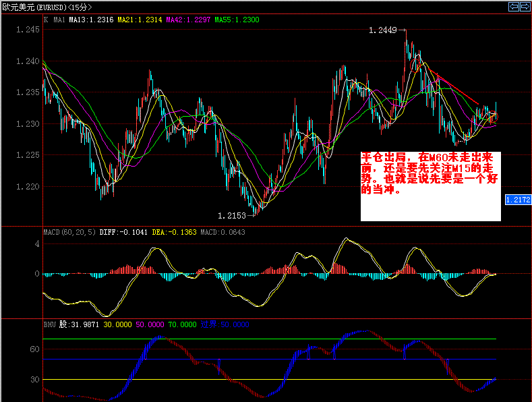Click the left arrow navigation icon
This screenshot has width=532, height=402.
pos(514,7)
